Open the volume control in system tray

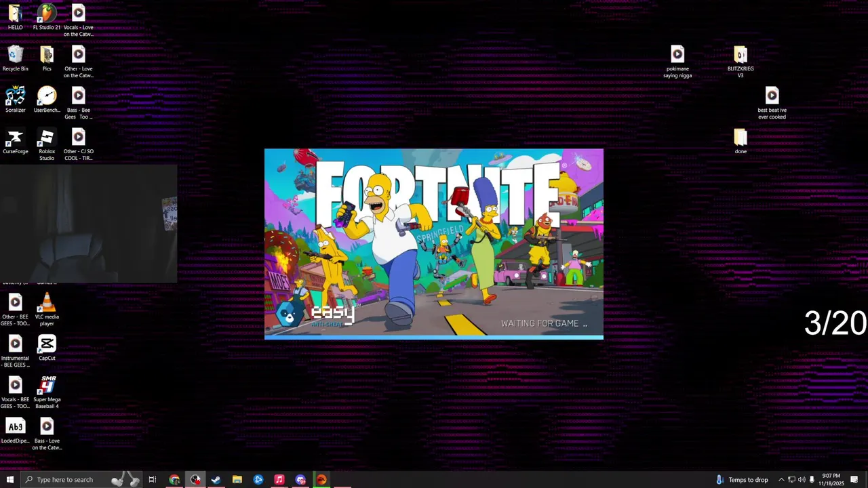click(x=802, y=480)
